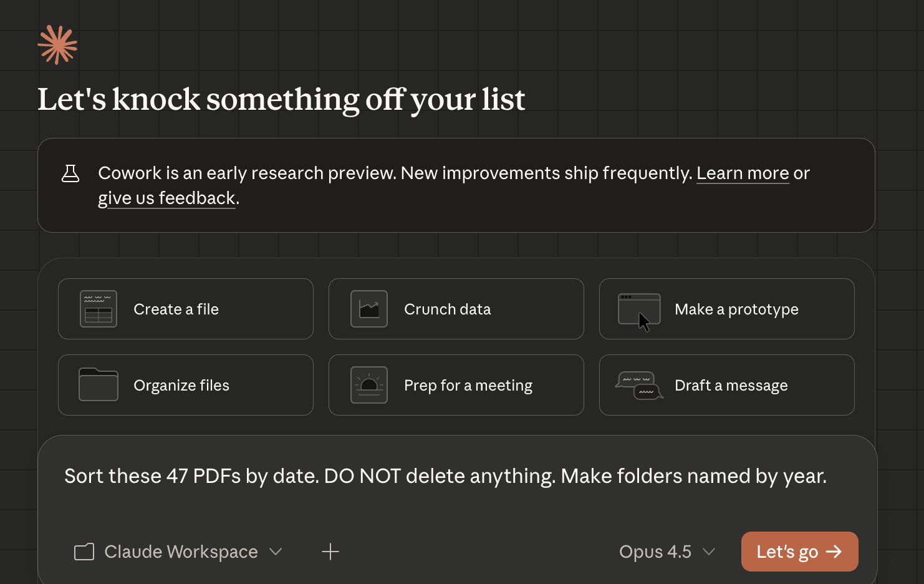The image size is (924, 584).
Task: Pick the Draft a message suggestion
Action: [x=726, y=385]
